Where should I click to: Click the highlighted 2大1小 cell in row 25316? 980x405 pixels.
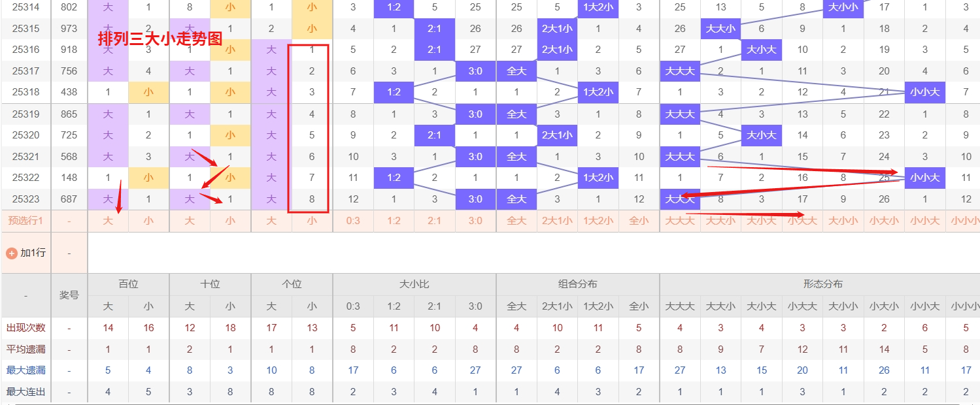[557, 50]
